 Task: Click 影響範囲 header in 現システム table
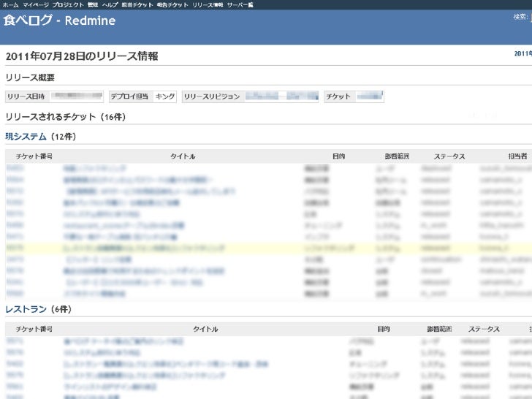(x=397, y=156)
